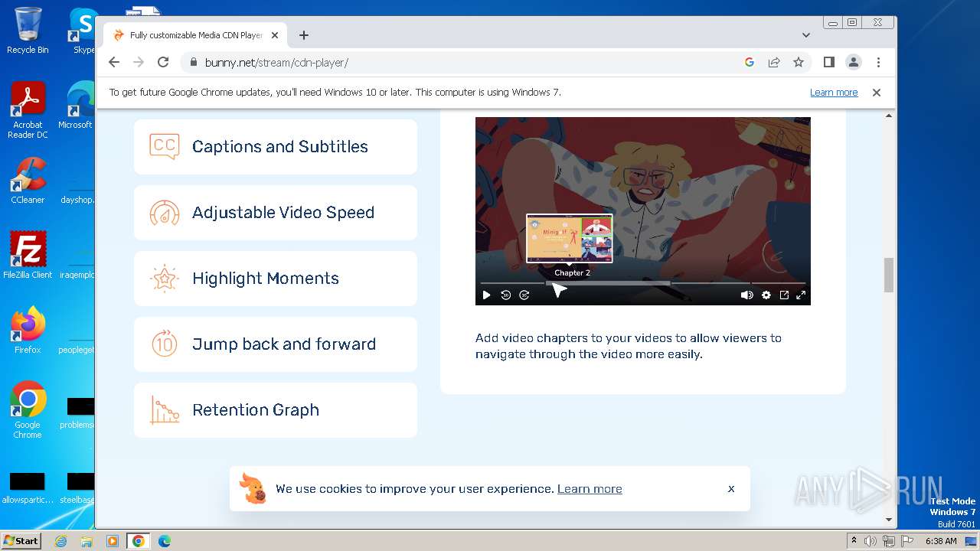
Task: Select Captions and Subtitles feature
Action: pos(276,147)
